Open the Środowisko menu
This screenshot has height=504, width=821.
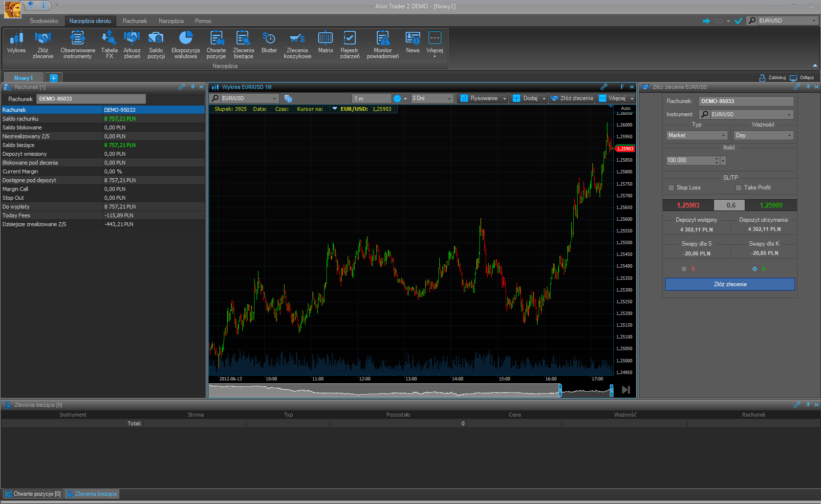(44, 21)
